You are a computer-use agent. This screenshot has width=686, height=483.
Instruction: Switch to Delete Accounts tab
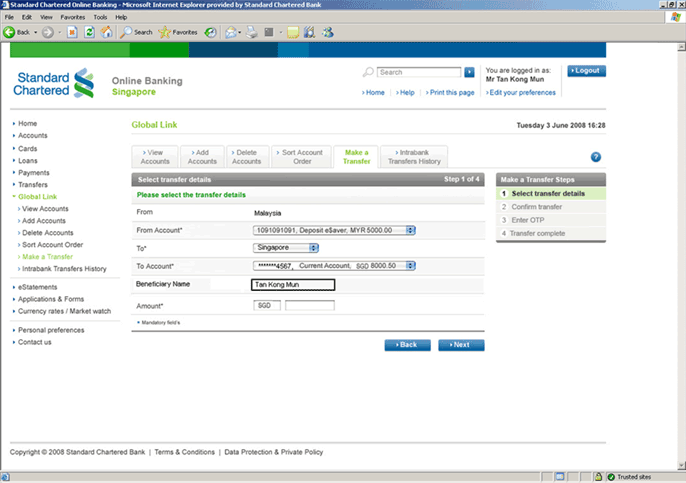247,157
